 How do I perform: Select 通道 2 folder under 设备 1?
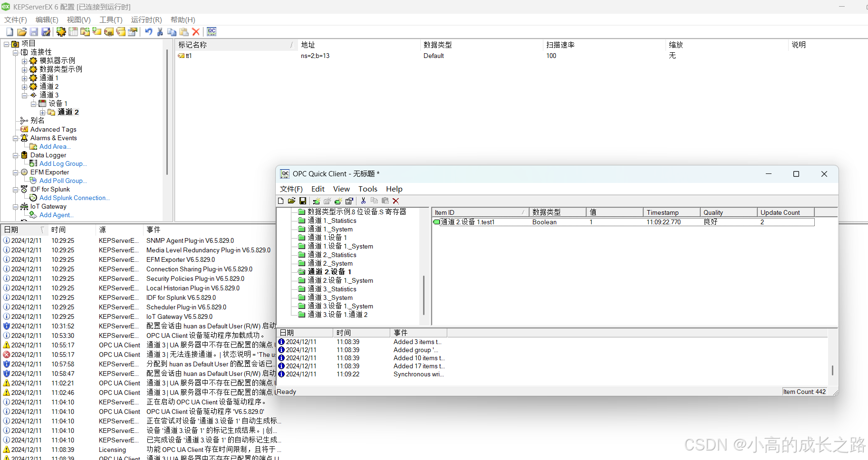[68, 112]
